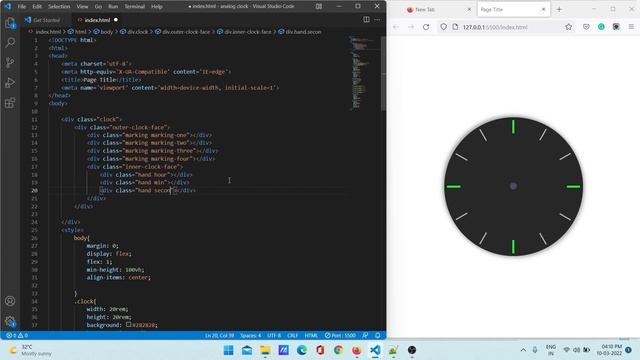Show hidden tray icons chevron
Viewport: 640px width, 360px height.
523,350
